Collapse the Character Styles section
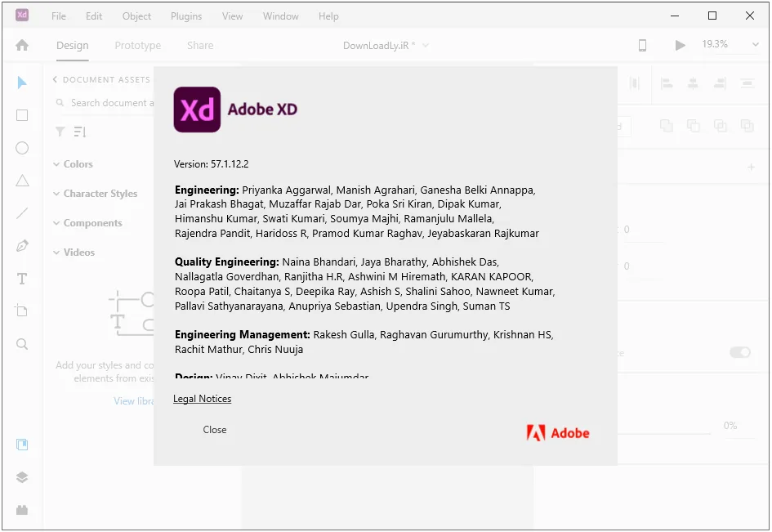Image resolution: width=772 pixels, height=532 pixels. [95, 194]
